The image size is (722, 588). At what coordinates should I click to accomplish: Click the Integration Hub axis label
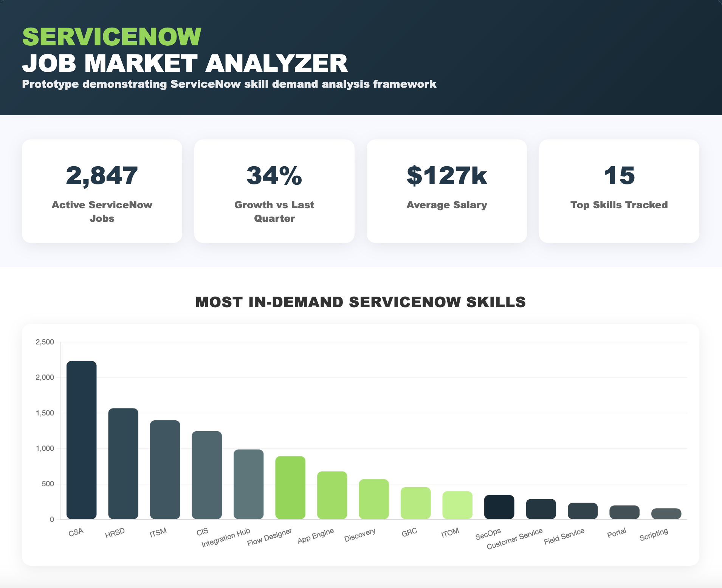coord(226,538)
